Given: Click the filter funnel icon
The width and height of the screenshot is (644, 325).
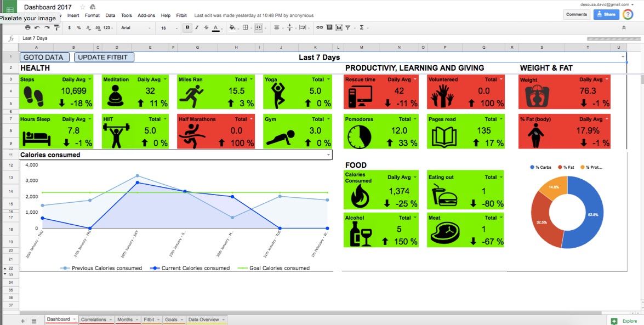Looking at the screenshot, I should [x=347, y=27].
